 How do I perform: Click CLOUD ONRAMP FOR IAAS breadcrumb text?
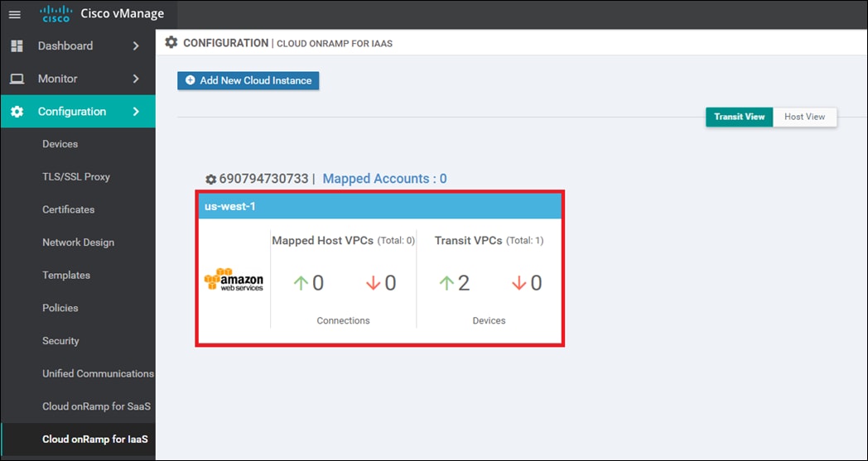(x=335, y=43)
